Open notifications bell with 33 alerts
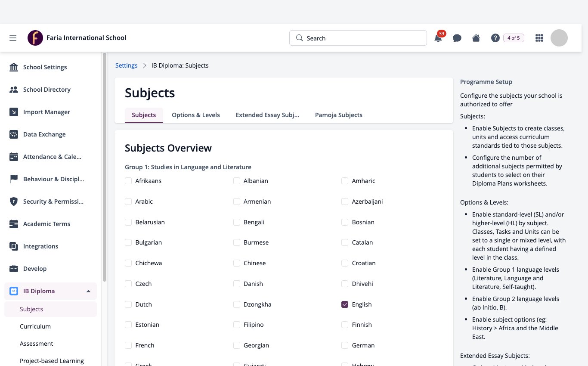Viewport: 588px width, 366px height. click(x=438, y=38)
